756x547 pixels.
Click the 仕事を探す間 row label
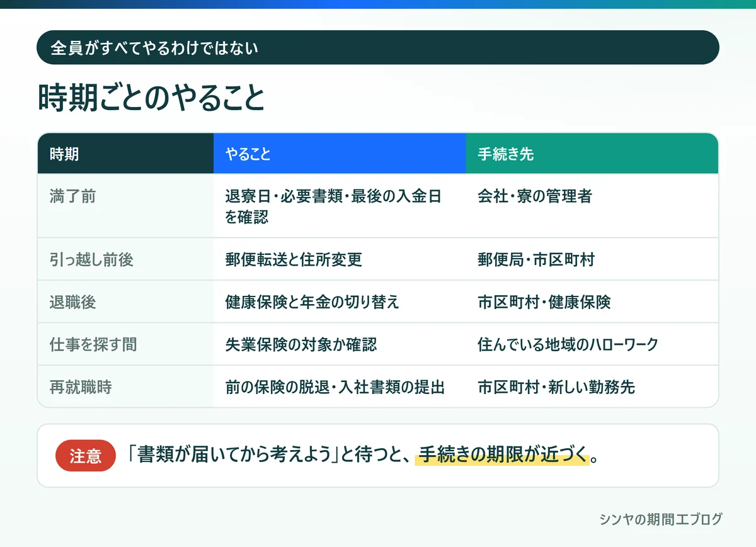125,344
